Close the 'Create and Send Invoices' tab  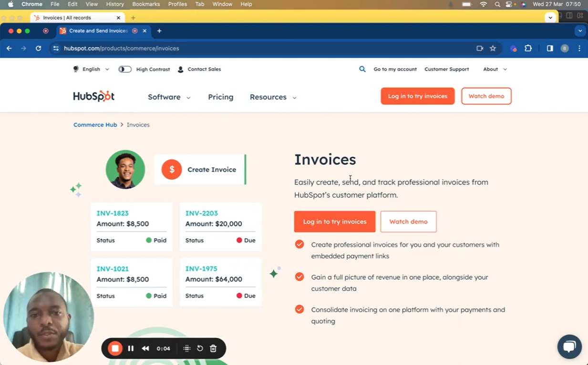coord(144,31)
